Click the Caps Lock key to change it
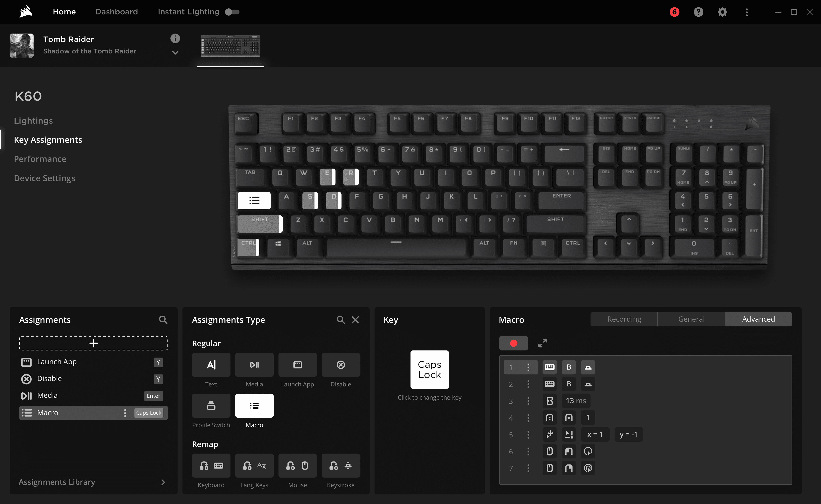This screenshot has height=504, width=821. coord(429,369)
